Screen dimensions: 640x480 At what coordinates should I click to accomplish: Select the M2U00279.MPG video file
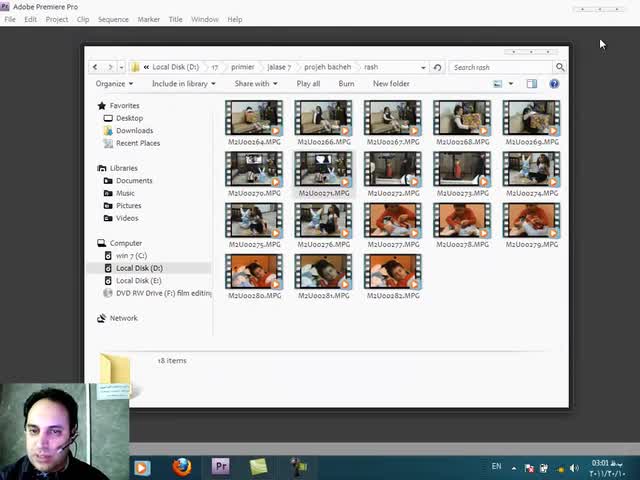pyautogui.click(x=531, y=226)
